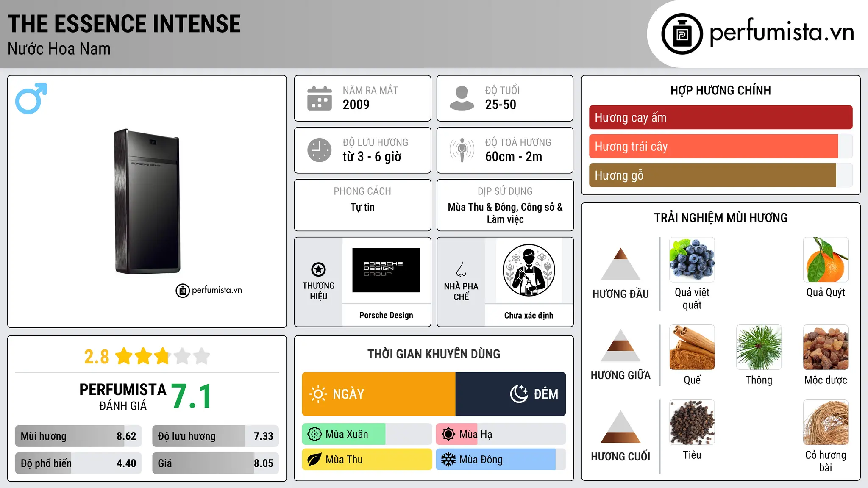Click the sillage icon beside Độ toả hương
The image size is (868, 488).
point(462,150)
